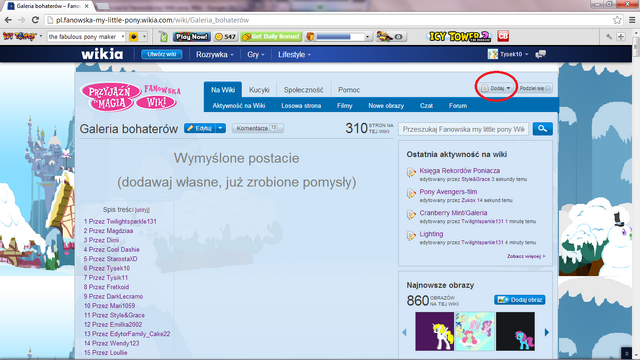
Task: Click the green bottle toolbar icon
Action: point(163,37)
